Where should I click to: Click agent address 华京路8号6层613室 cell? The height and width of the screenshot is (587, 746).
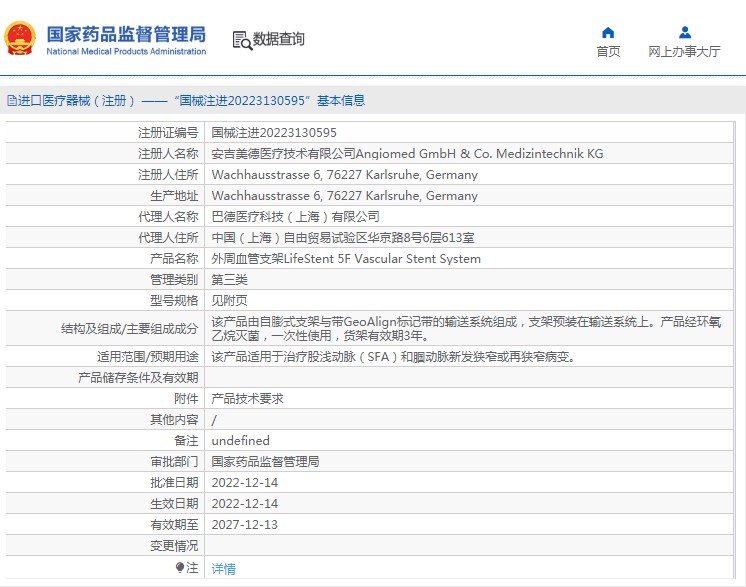pyautogui.click(x=343, y=237)
